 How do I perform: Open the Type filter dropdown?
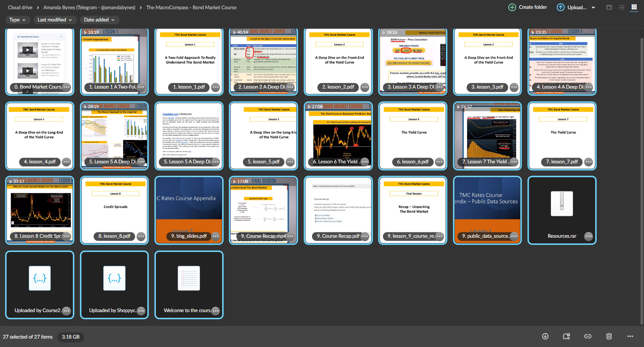pyautogui.click(x=17, y=20)
